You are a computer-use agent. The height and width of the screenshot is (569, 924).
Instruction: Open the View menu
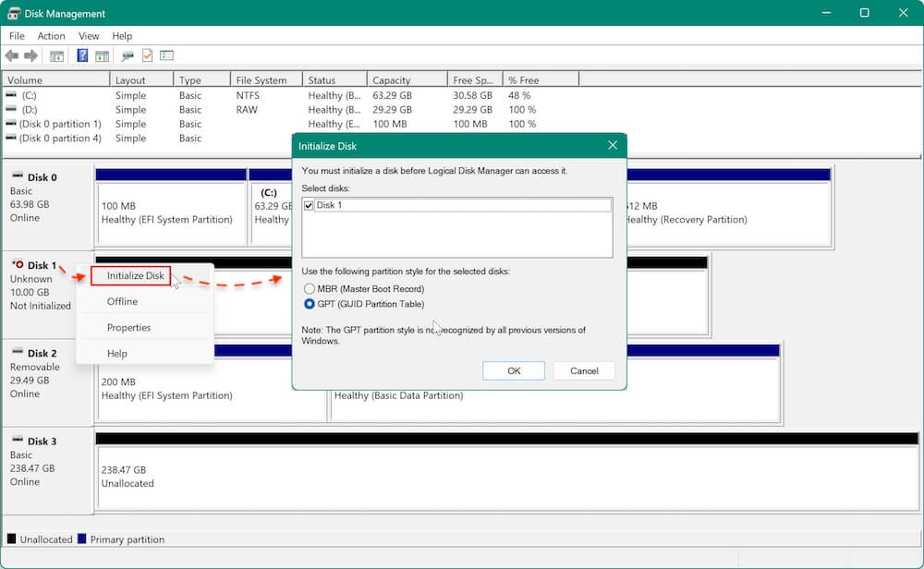point(89,36)
